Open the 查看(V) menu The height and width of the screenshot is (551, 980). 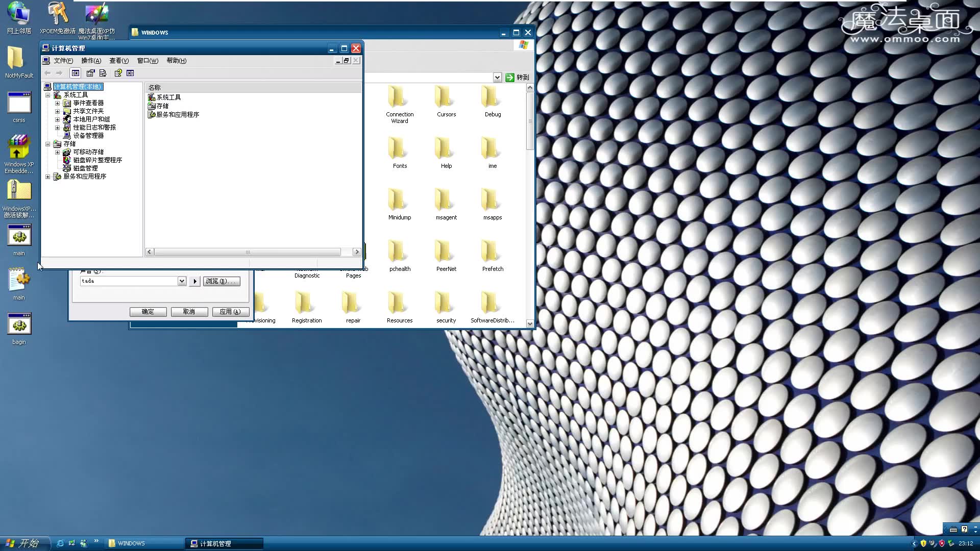coord(119,61)
